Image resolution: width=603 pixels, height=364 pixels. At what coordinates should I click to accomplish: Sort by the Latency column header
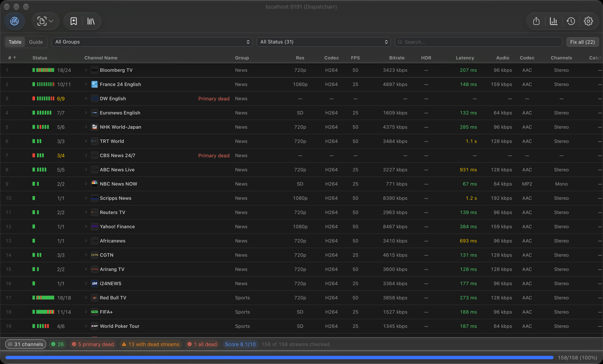465,58
